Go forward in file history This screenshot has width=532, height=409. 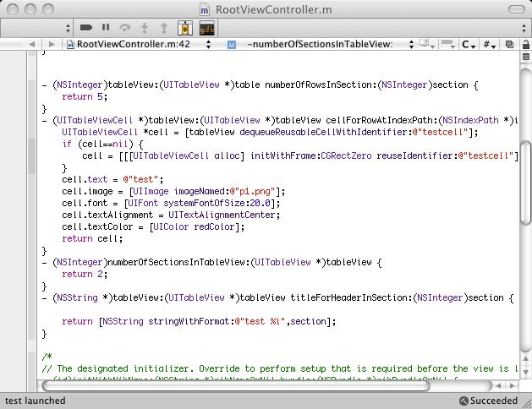52,44
